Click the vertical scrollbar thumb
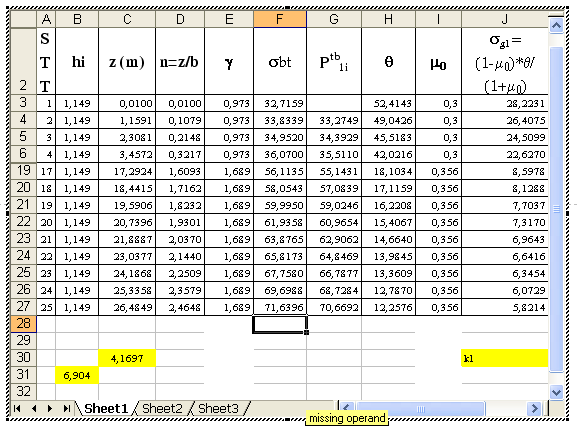Screen dimensions: 577x427 (556, 209)
